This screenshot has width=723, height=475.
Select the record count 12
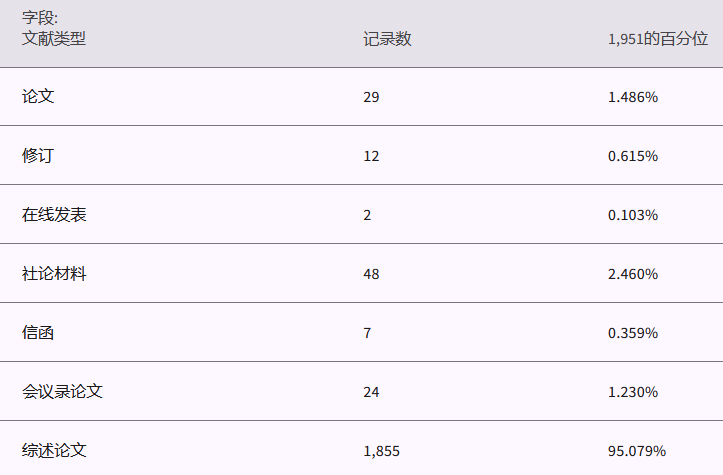[x=371, y=156]
